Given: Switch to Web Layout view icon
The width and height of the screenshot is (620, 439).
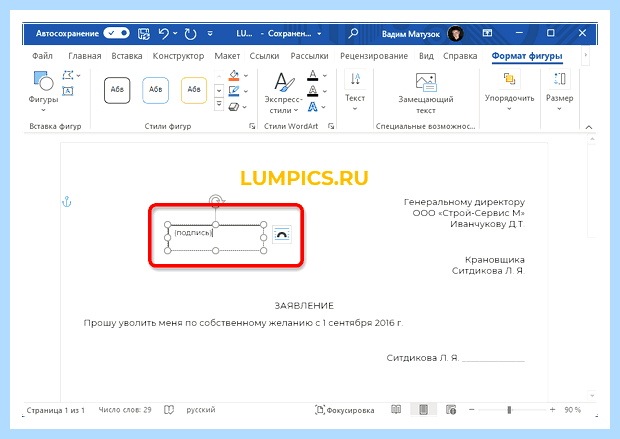Looking at the screenshot, I should click(451, 410).
